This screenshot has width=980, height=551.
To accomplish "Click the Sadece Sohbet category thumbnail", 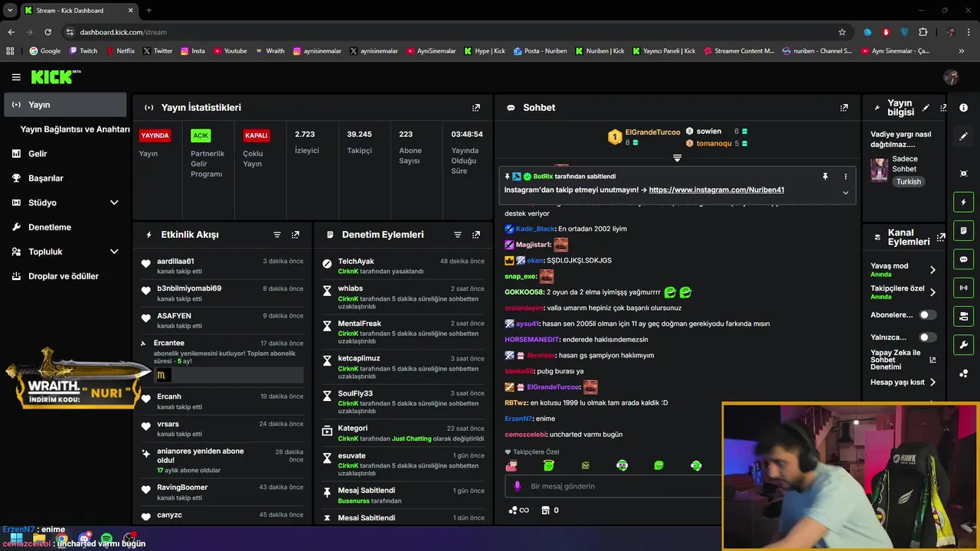I will (x=879, y=169).
